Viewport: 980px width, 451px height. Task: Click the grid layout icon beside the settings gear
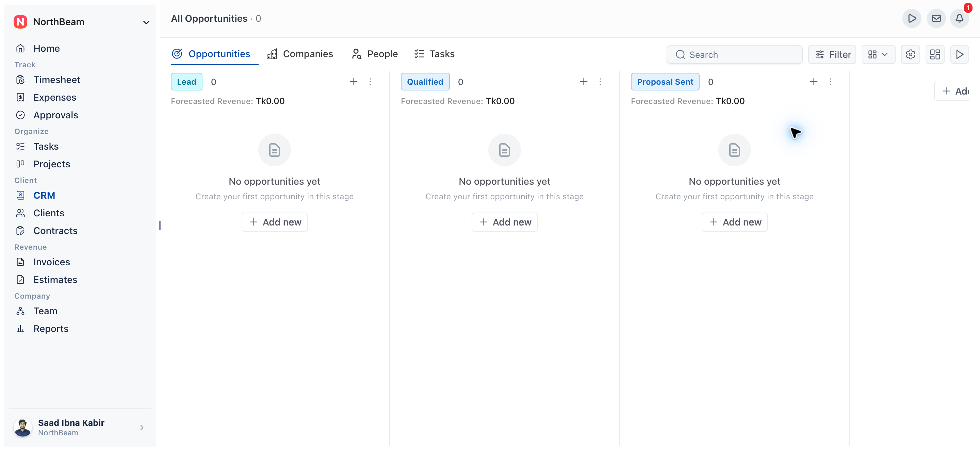pyautogui.click(x=935, y=54)
